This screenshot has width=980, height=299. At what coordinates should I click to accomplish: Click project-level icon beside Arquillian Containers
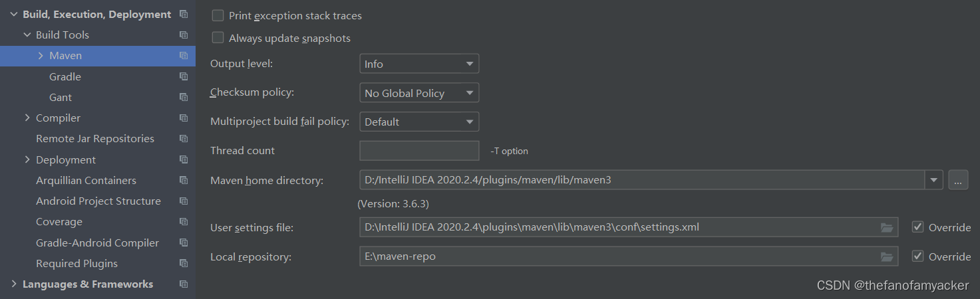point(184,180)
